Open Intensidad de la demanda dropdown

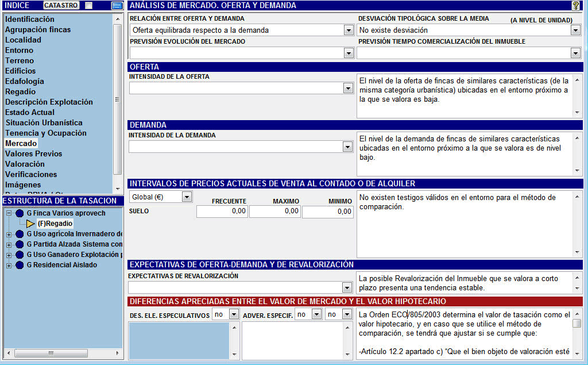(x=347, y=147)
